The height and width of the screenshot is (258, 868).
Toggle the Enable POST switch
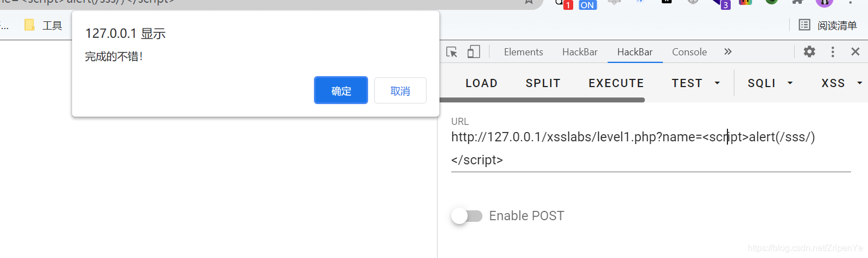tap(467, 216)
